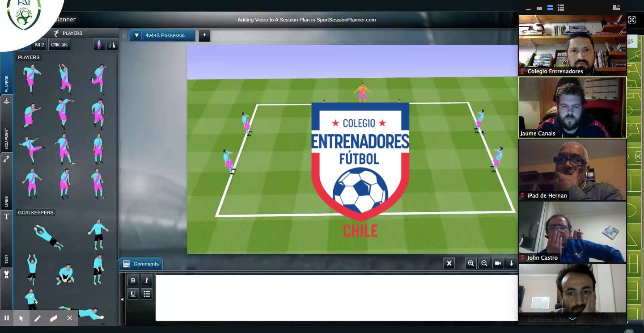Toggle bold formatting in Comments

tap(133, 280)
